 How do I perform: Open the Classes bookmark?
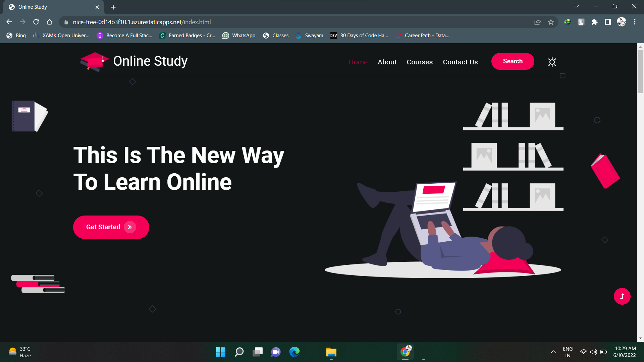pyautogui.click(x=276, y=36)
